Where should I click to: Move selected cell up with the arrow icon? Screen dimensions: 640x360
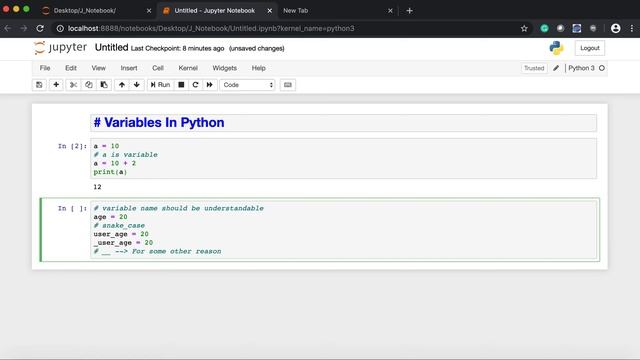tap(122, 85)
